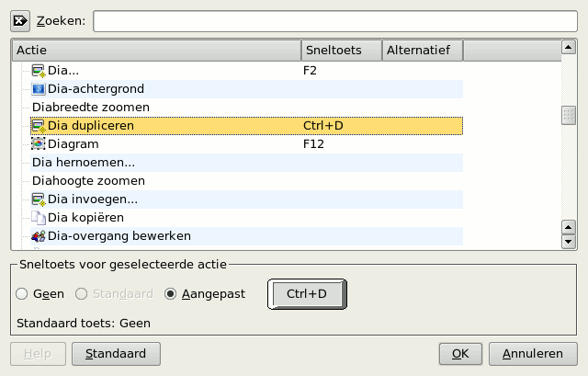Viewport: 588px width, 376px height.
Task: Click the Dia-achtergrond icon
Action: pyautogui.click(x=39, y=89)
